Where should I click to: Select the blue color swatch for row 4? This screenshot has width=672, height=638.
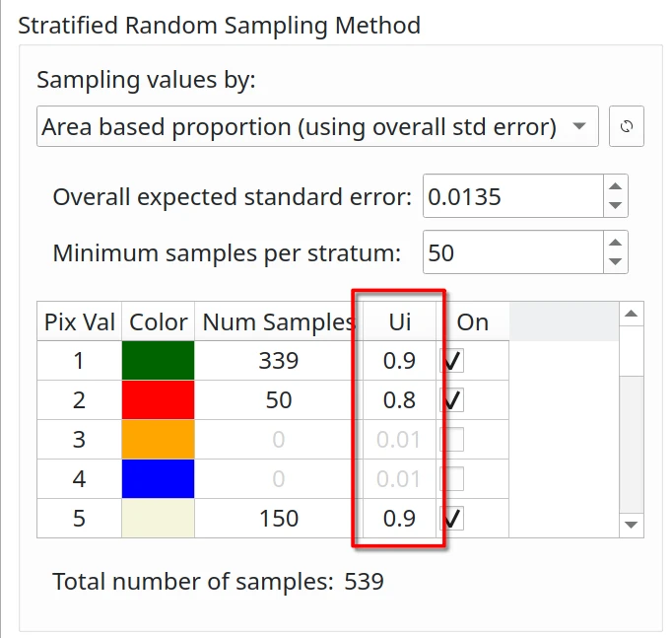click(x=158, y=479)
